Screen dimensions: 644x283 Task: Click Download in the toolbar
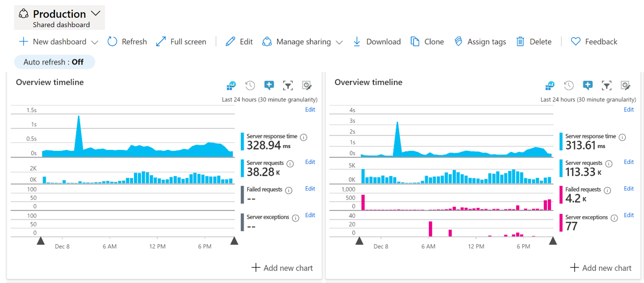[x=376, y=42]
